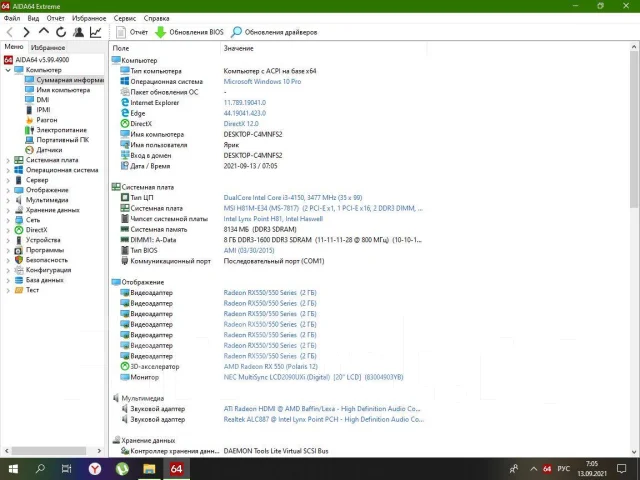Expand the Хранение данных tree node
Image resolution: width=640 pixels, height=480 pixels.
(x=8, y=210)
